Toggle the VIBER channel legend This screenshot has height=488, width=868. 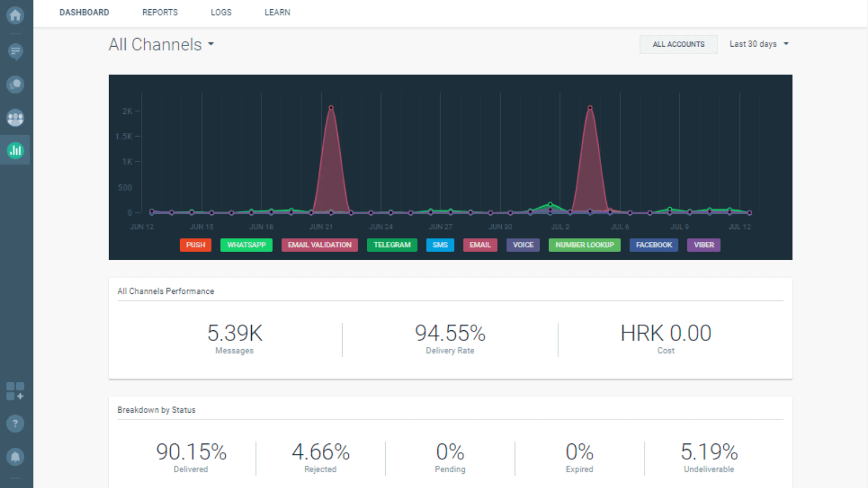tap(704, 245)
